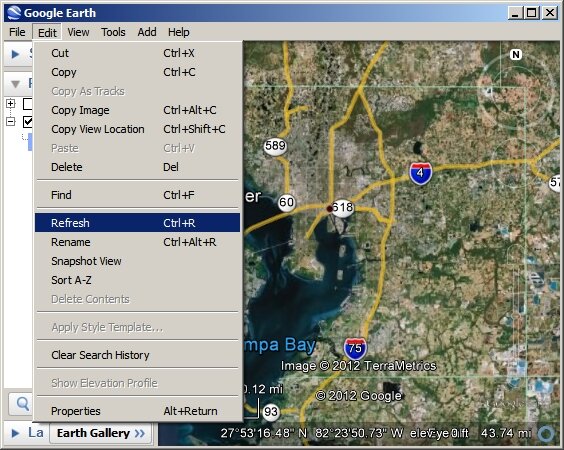This screenshot has width=564, height=450.
Task: Select the route 589 road marker
Action: [275, 146]
